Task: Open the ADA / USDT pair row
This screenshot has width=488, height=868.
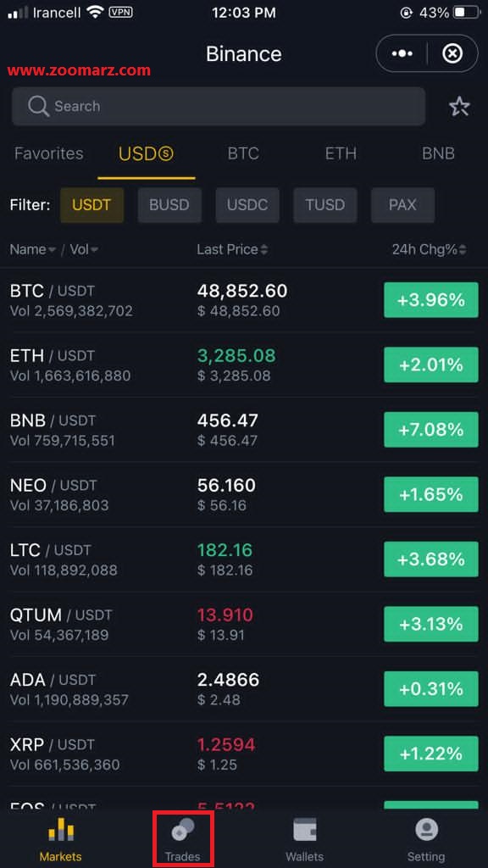Action: pos(244,689)
